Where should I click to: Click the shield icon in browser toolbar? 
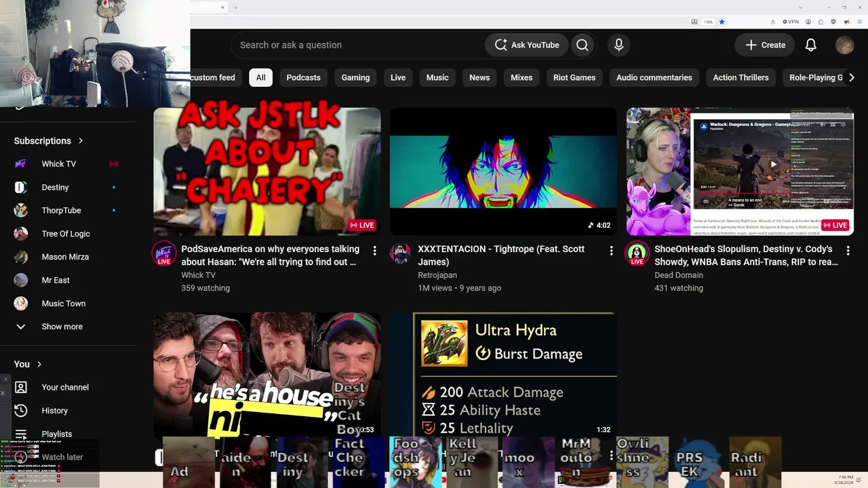(833, 22)
